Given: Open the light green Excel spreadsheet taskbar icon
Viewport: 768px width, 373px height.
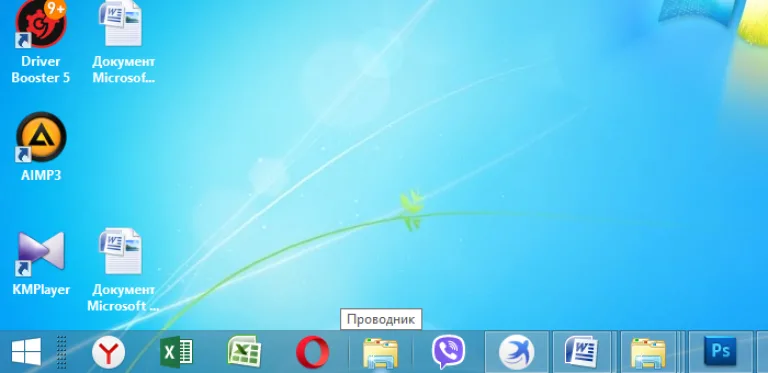Looking at the screenshot, I should coord(244,351).
